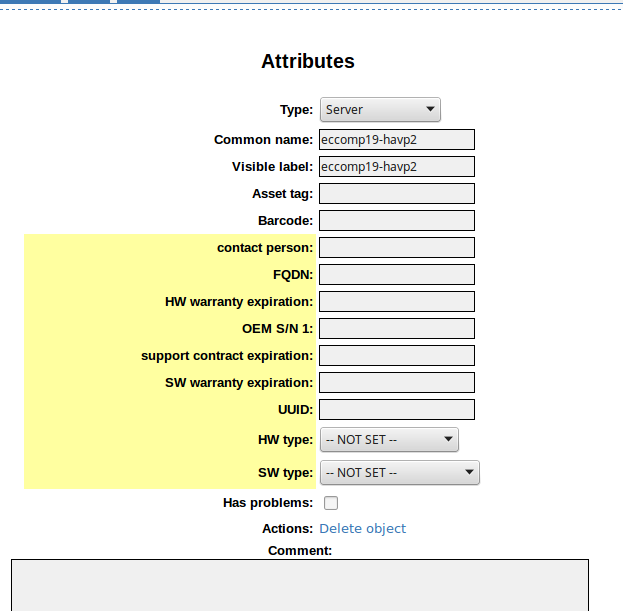Open the Type dropdown showing Server
The width and height of the screenshot is (623, 611).
click(380, 110)
